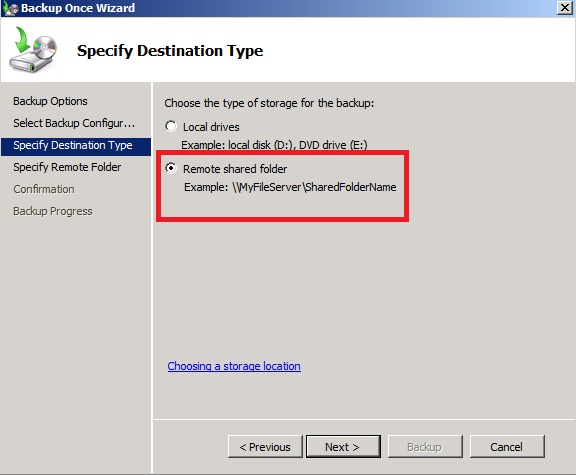Open the Backup Options step
Screen dimensions: 576x475
click(x=50, y=101)
